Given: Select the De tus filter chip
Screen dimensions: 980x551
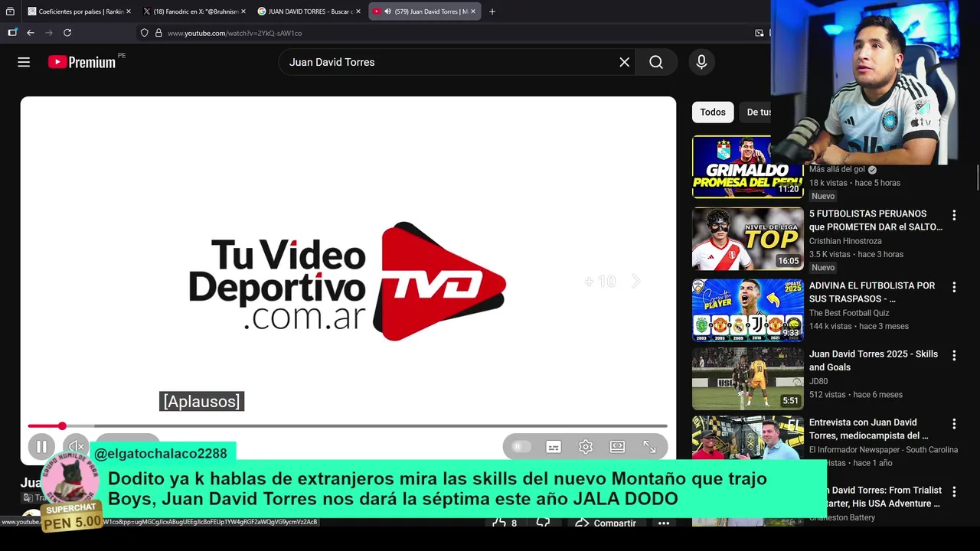Looking at the screenshot, I should 756,112.
